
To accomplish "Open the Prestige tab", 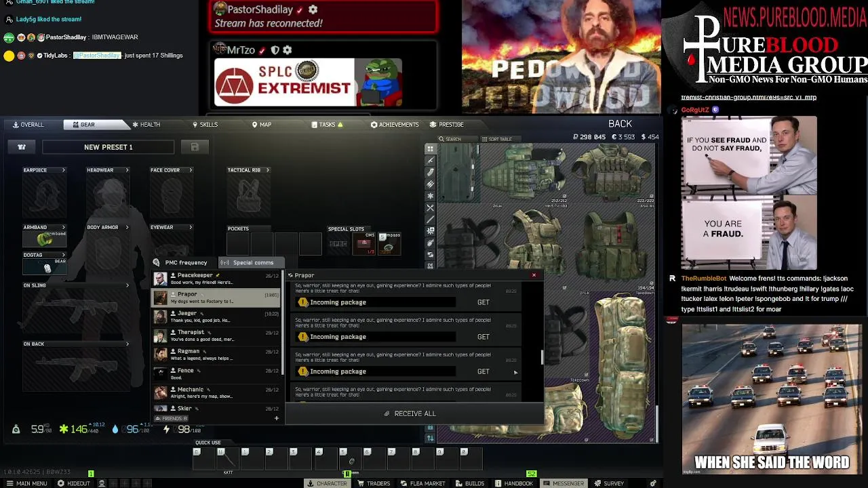I will point(447,125).
